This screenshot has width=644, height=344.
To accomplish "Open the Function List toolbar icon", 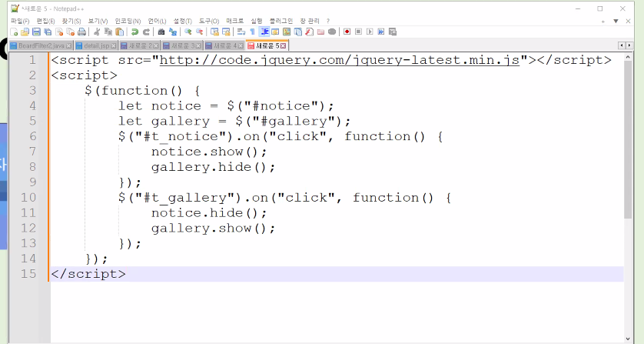I will coord(309,32).
